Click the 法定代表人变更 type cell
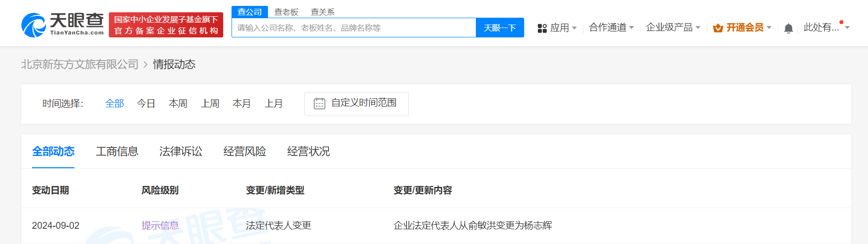This screenshot has width=868, height=244. (278, 226)
